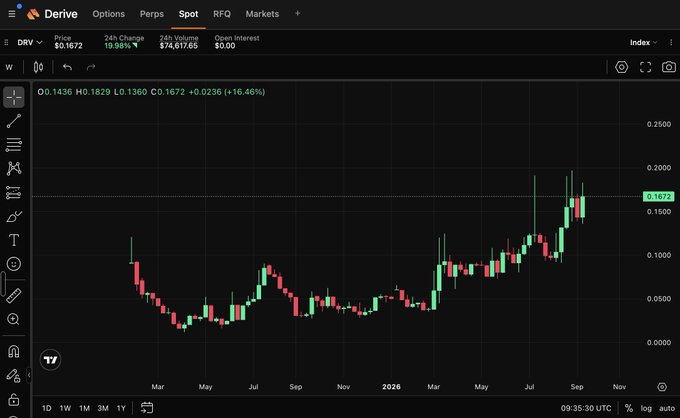Screen dimensions: 680x418
Task: Toggle lock all drawing tools
Action: (x=14, y=399)
